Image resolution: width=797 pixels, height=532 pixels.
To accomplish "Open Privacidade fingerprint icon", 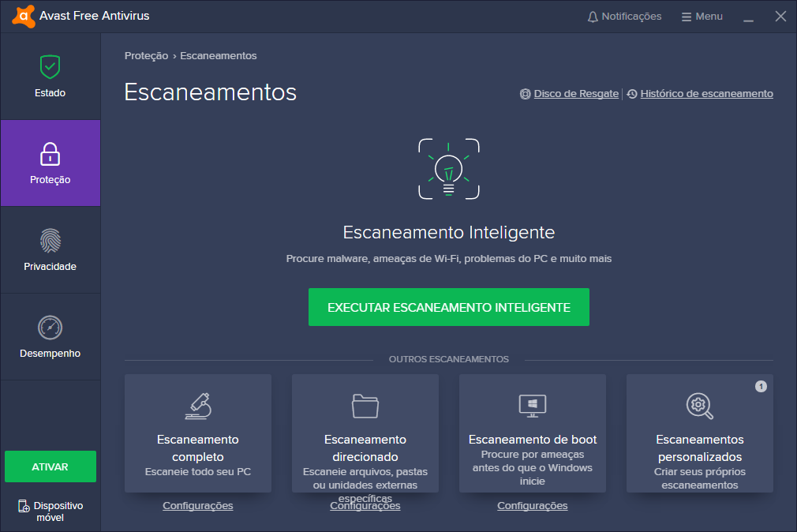I will pyautogui.click(x=50, y=241).
